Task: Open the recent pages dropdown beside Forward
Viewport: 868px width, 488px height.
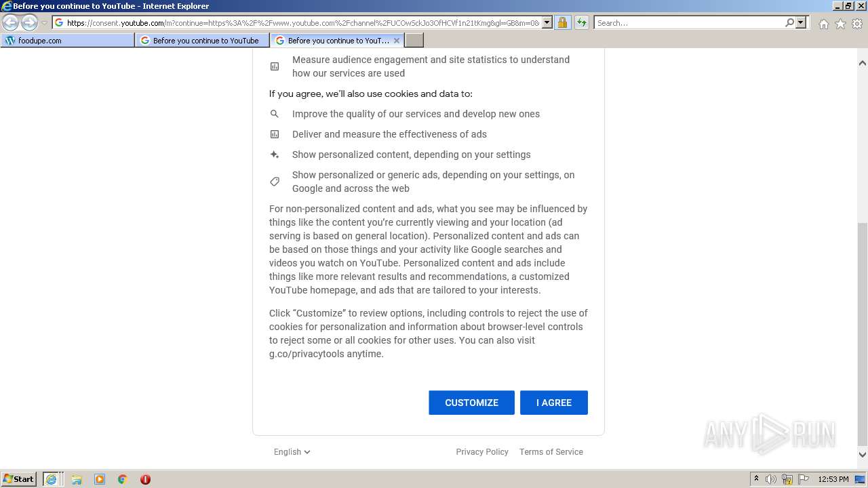Action: [x=44, y=23]
